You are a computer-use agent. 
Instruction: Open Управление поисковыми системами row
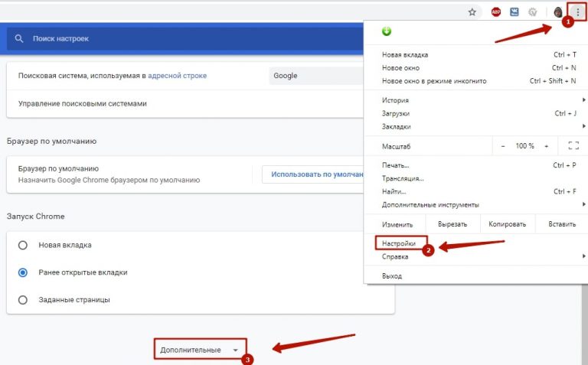tap(185, 104)
